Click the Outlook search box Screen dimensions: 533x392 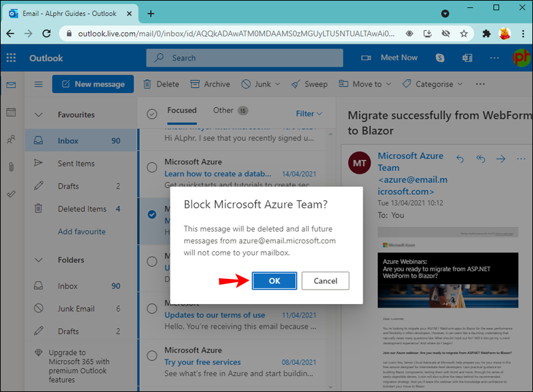pos(245,58)
